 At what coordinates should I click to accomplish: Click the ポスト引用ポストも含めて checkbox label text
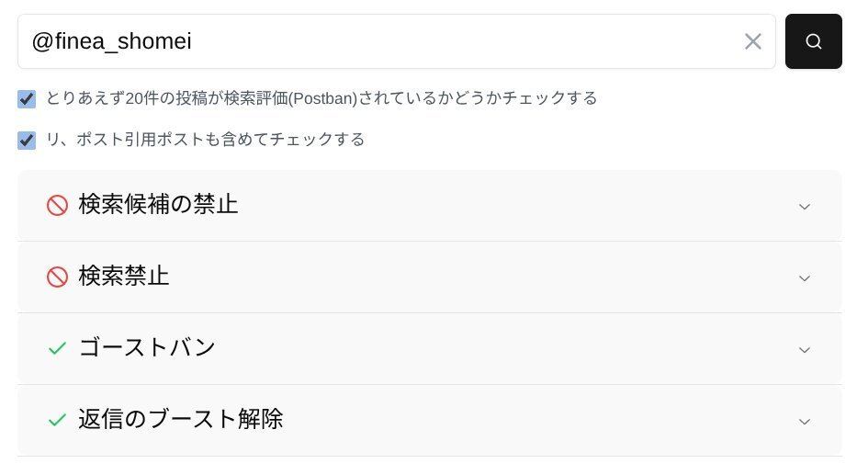click(x=205, y=140)
